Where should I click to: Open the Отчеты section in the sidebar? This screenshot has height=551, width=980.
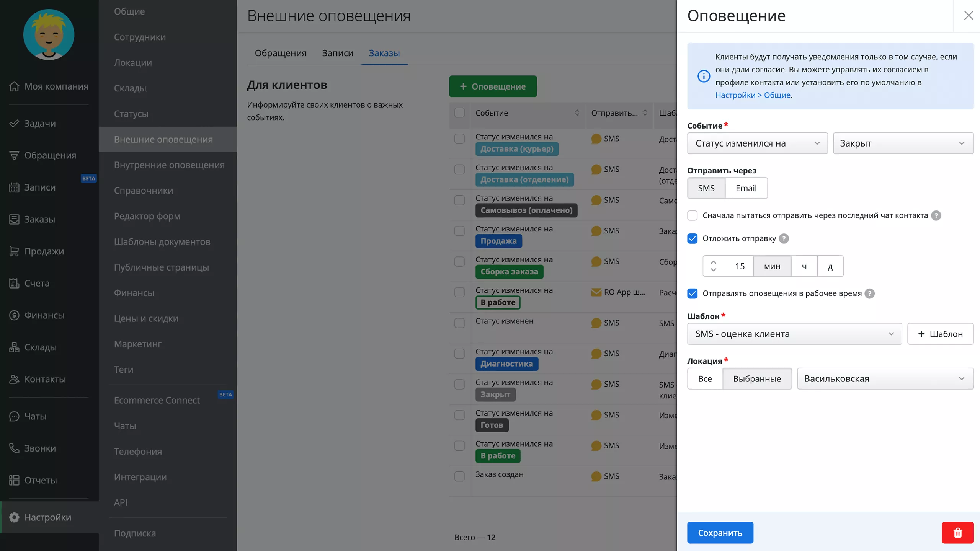[x=41, y=480]
